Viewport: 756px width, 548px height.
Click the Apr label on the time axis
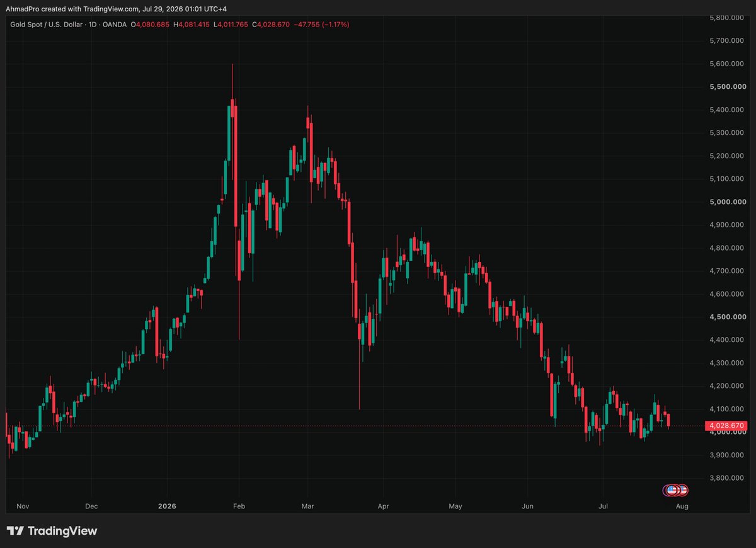point(383,506)
